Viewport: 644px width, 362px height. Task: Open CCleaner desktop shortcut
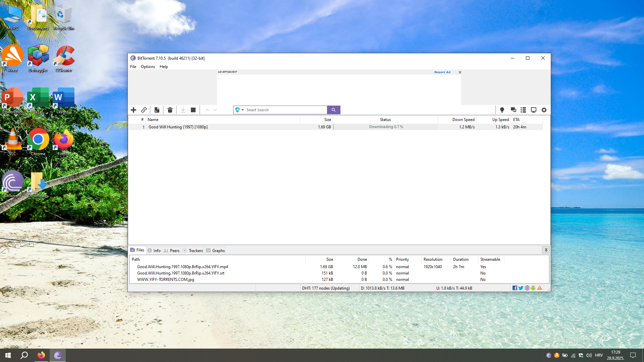click(64, 58)
